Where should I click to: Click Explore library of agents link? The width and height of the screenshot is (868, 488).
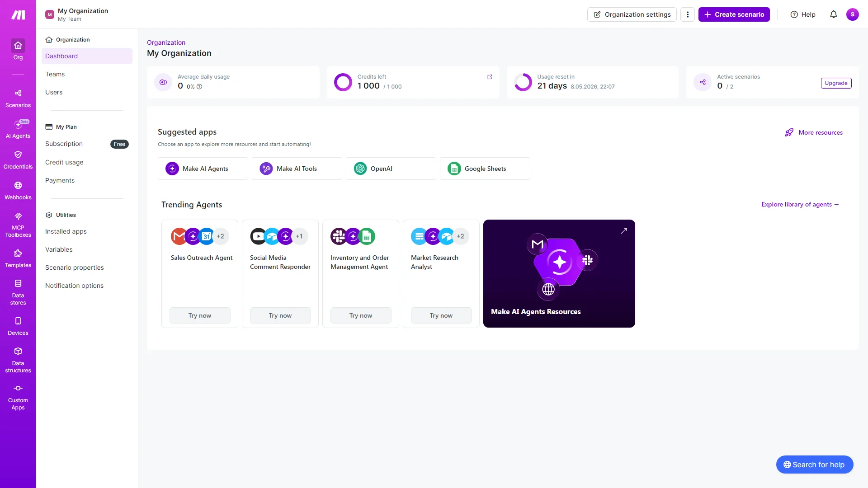pos(800,204)
